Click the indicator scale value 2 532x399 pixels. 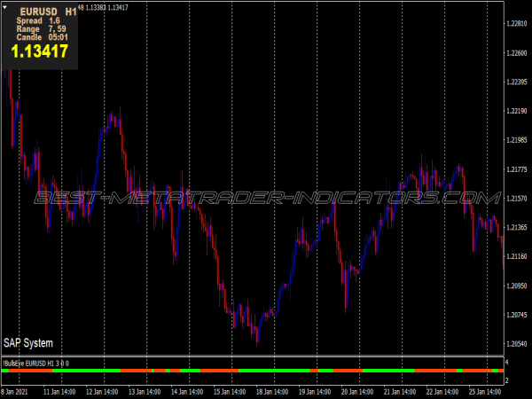pyautogui.click(x=507, y=380)
